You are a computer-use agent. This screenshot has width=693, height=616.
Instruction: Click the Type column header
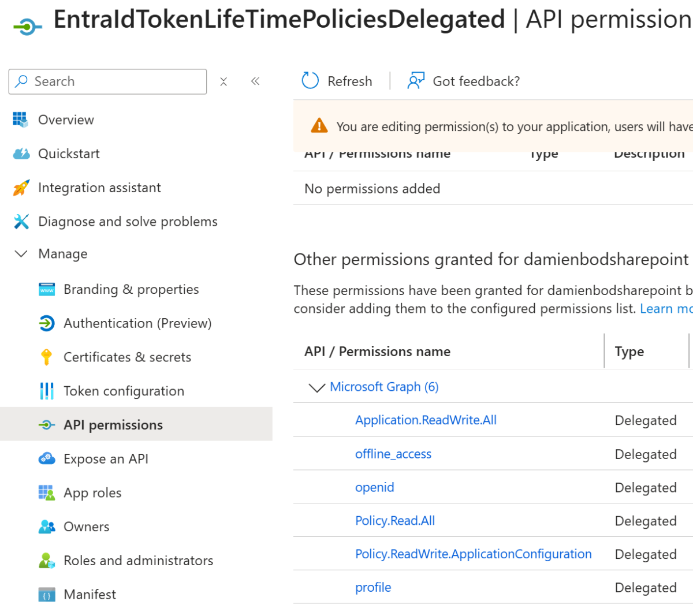coord(629,352)
